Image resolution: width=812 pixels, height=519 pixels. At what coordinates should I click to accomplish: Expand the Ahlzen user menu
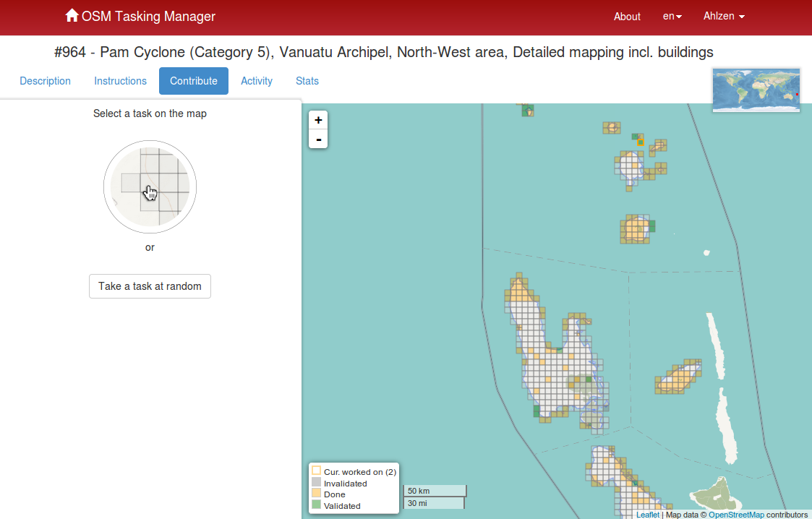coord(724,17)
